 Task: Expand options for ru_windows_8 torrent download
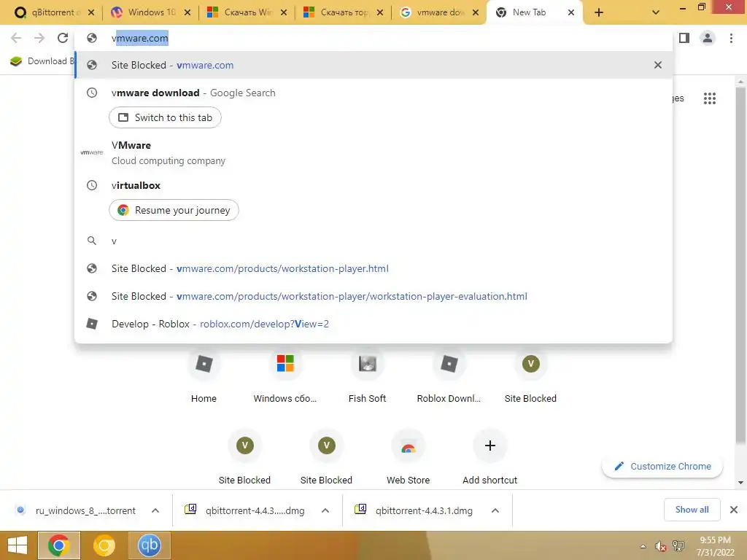tap(155, 510)
